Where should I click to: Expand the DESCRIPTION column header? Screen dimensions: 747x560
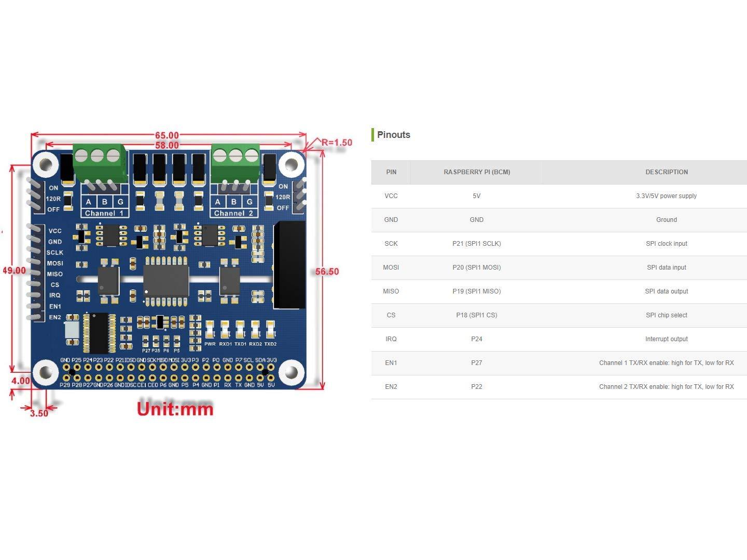[667, 172]
